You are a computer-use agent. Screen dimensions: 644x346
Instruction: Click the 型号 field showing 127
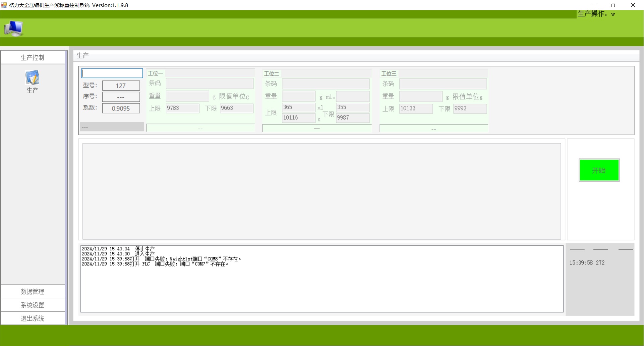tap(121, 86)
